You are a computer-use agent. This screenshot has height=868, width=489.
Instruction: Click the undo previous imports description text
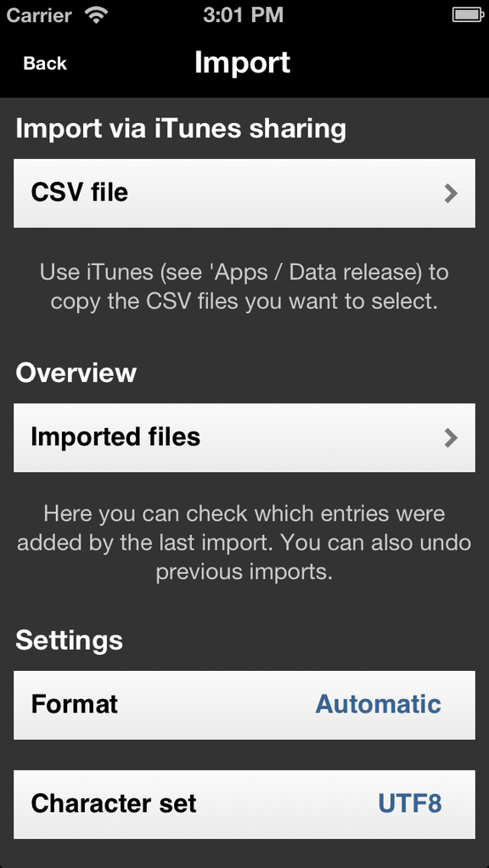pos(244,543)
